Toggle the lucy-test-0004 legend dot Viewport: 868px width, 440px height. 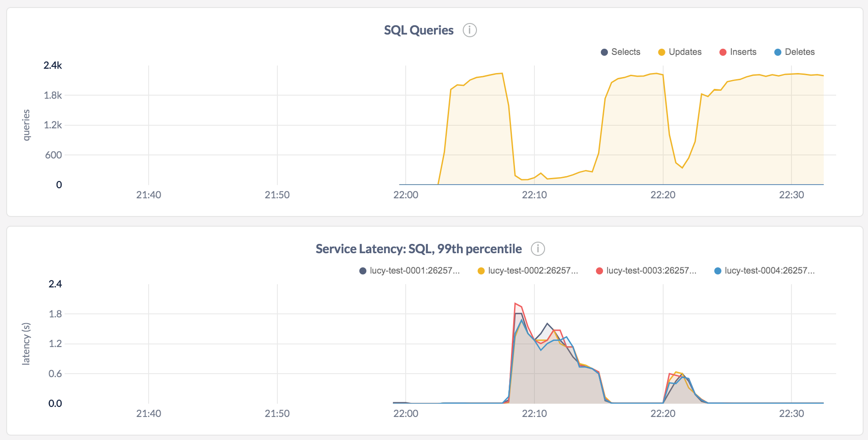click(718, 271)
